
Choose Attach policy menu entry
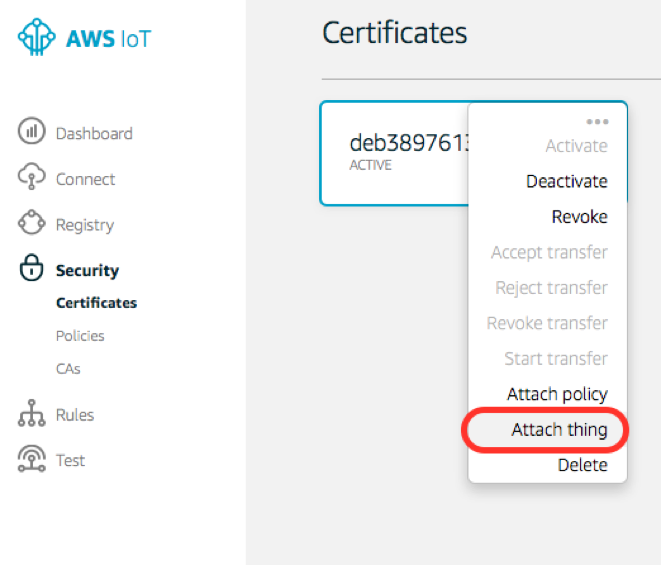click(557, 394)
